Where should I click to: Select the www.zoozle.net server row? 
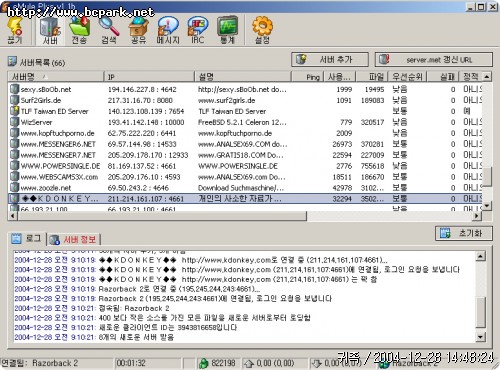245,188
